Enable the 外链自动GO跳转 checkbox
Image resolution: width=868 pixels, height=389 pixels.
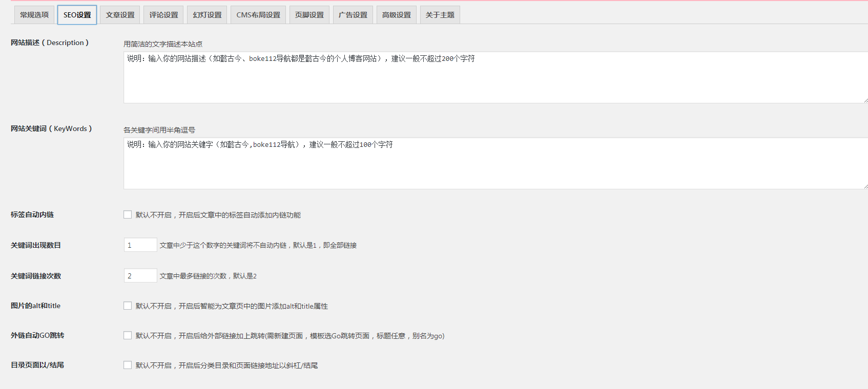128,335
